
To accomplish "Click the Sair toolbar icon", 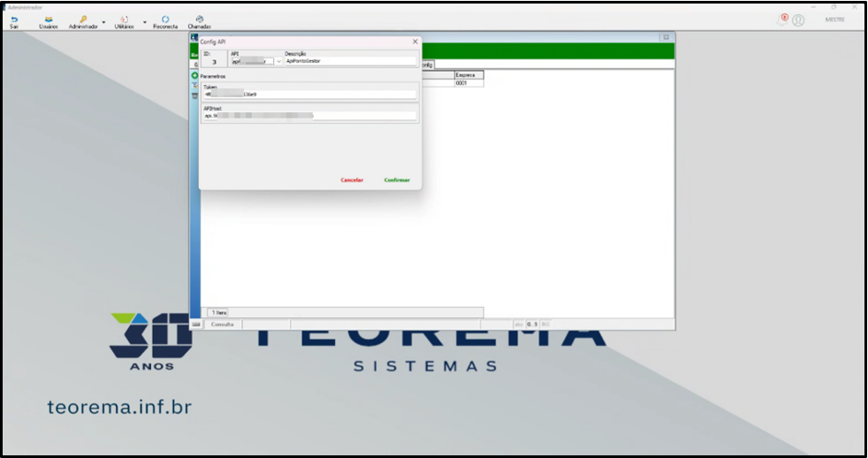I will pyautogui.click(x=14, y=22).
